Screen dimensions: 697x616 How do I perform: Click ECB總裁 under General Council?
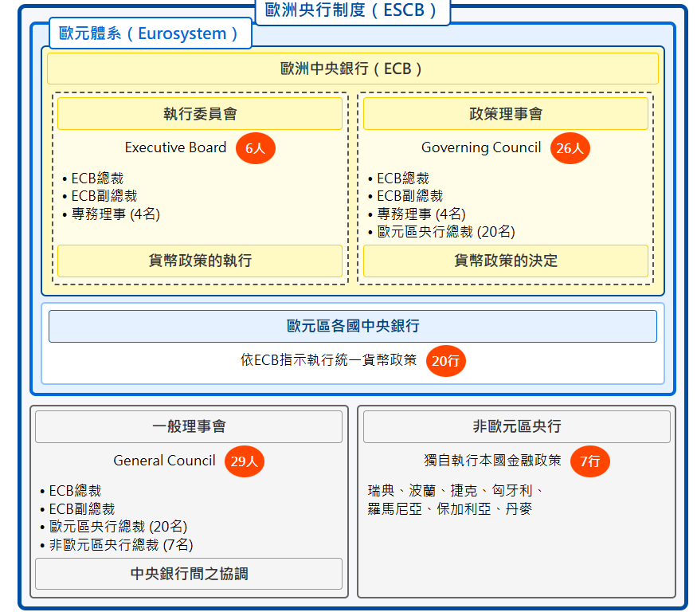(x=75, y=491)
